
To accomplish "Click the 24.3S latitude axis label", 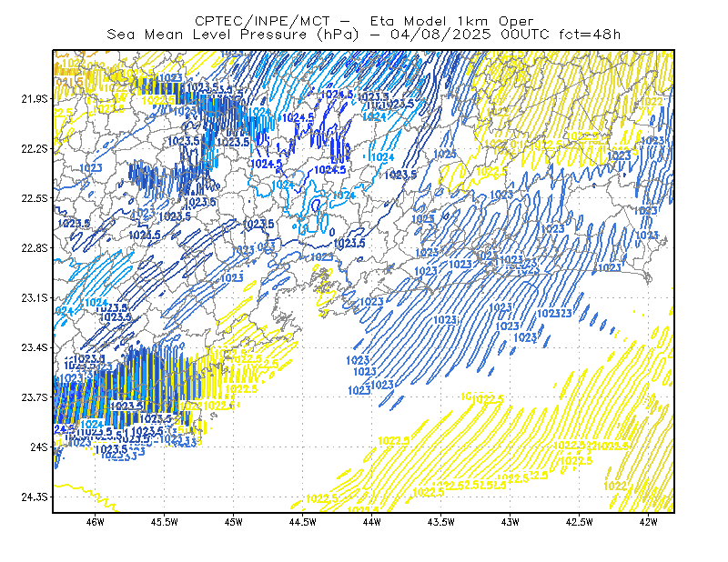I will point(35,497).
